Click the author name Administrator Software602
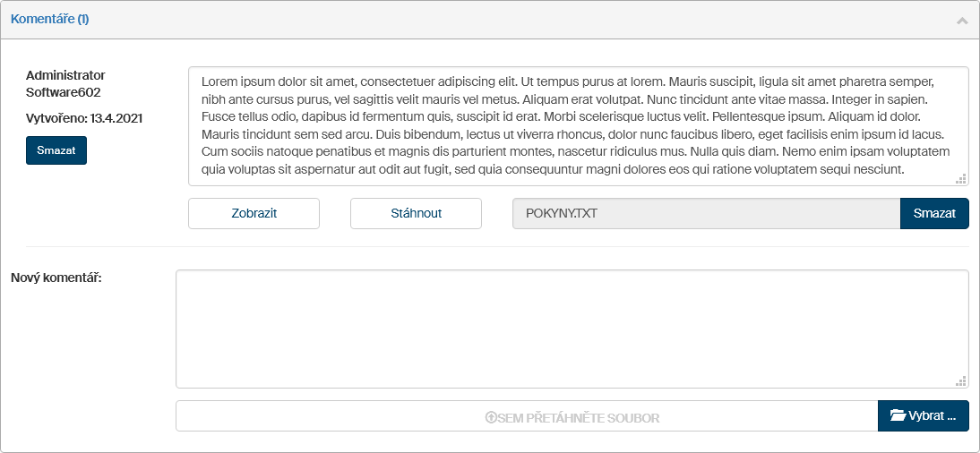Viewport: 980px width, 453px height. pyautogui.click(x=65, y=83)
